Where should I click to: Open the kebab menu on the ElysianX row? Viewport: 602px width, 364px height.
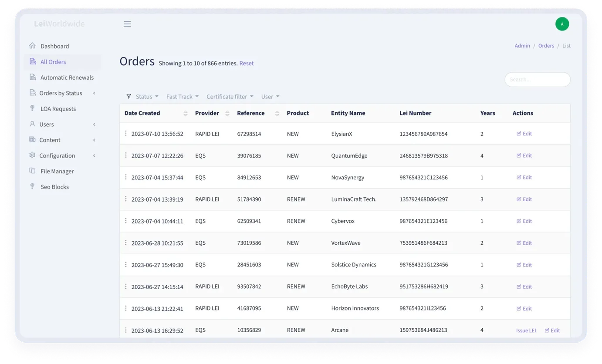pyautogui.click(x=126, y=133)
